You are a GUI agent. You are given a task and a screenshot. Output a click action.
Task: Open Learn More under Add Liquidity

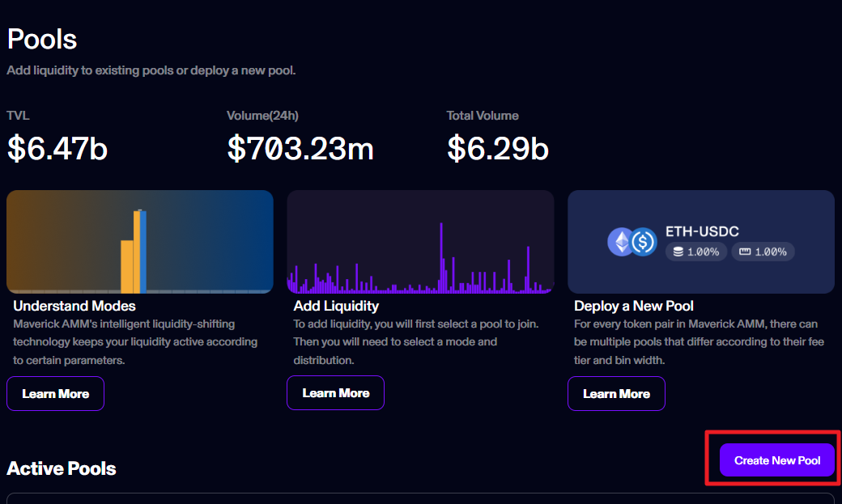(x=336, y=393)
